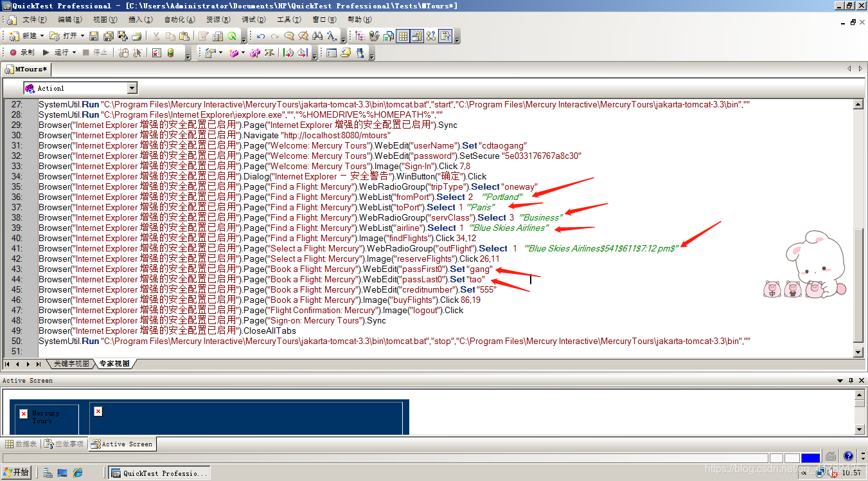Open Insert Output Value dropdown arrow

coord(243,53)
